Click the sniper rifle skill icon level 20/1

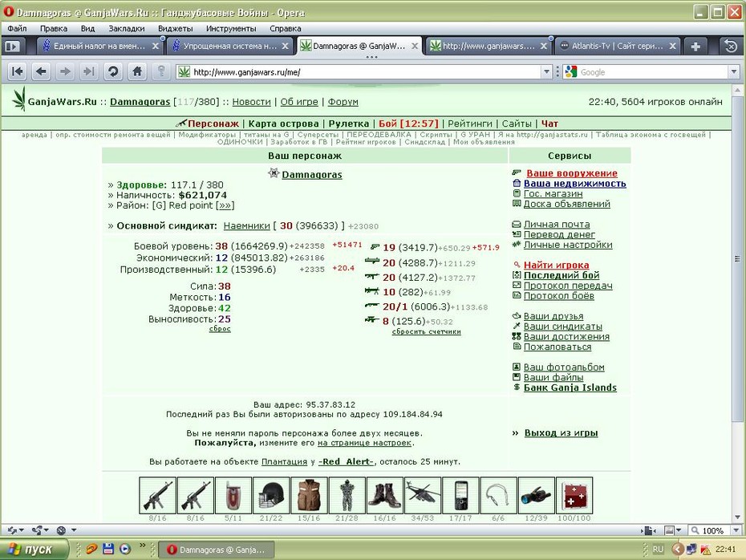point(372,306)
